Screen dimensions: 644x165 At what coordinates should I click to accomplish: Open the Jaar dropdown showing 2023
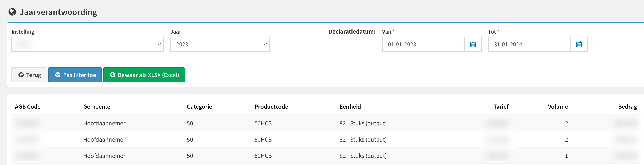coord(220,44)
